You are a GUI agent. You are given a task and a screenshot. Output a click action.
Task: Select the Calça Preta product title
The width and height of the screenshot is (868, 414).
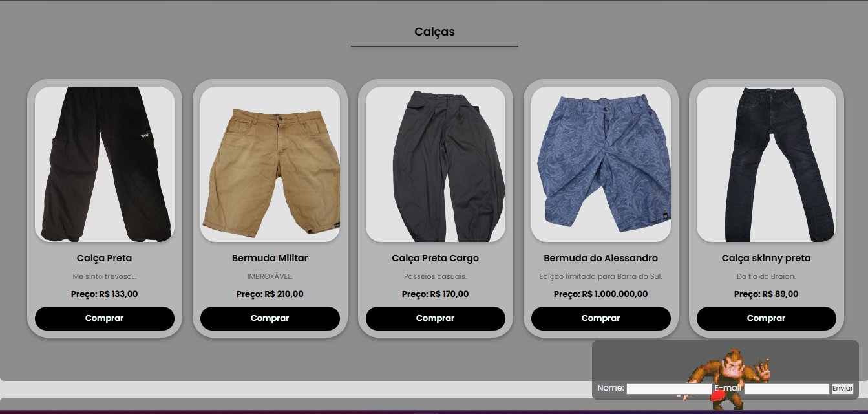[105, 258]
